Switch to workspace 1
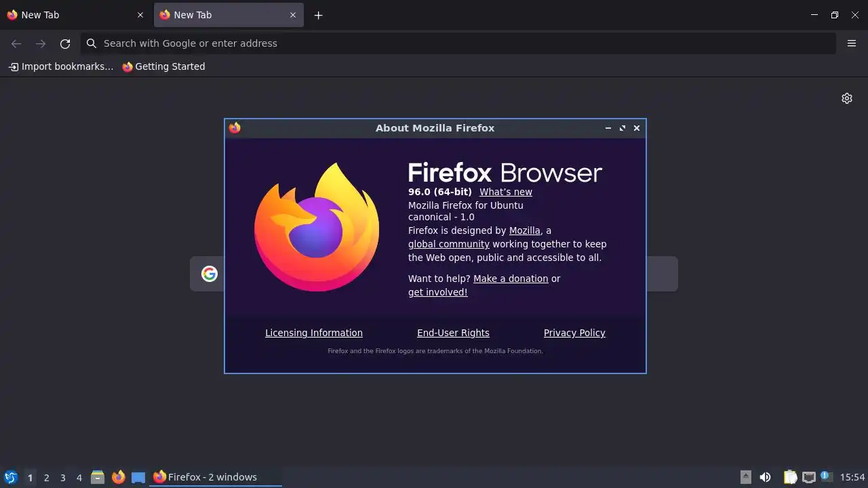Viewport: 868px width, 488px height. point(30,478)
